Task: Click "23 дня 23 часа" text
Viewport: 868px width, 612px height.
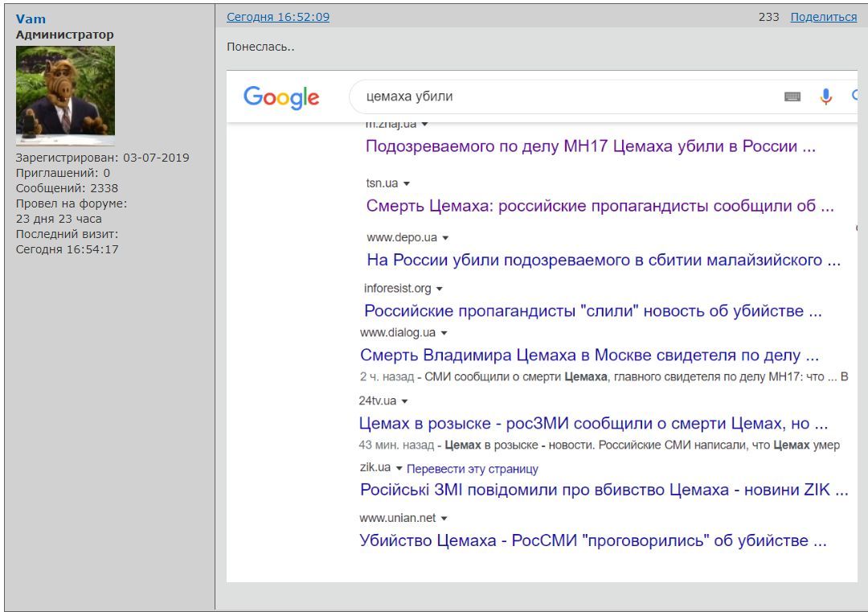Action: point(59,218)
